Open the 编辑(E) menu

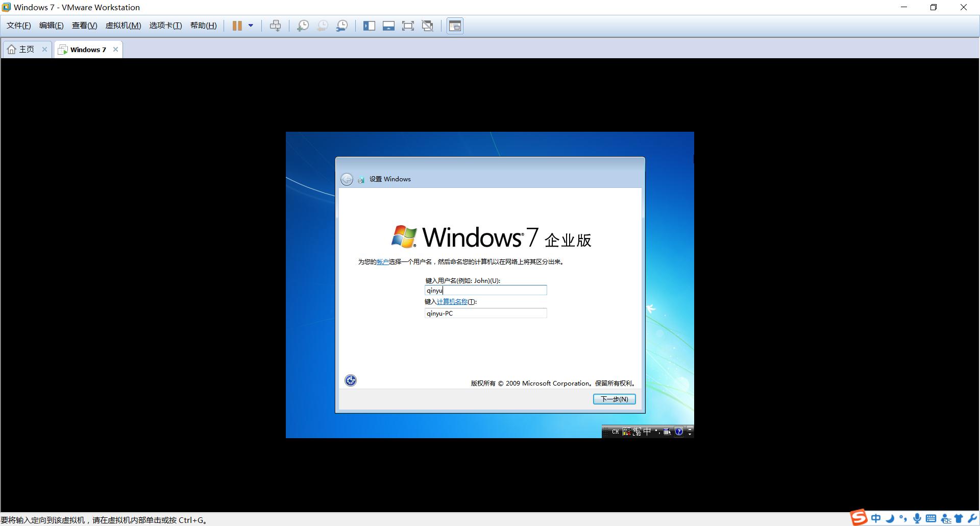(51, 26)
